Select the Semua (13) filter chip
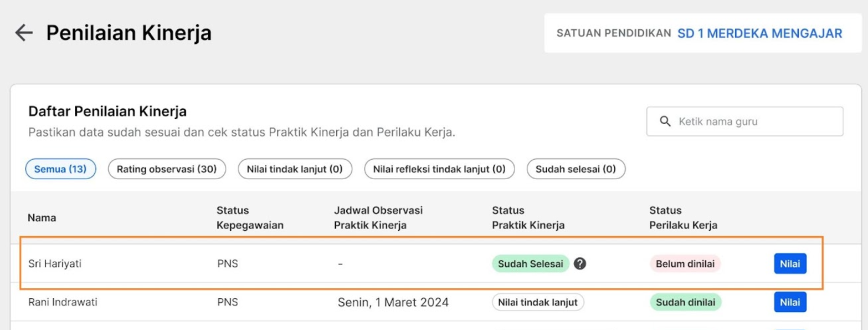This screenshot has height=330, width=868. coord(60,169)
